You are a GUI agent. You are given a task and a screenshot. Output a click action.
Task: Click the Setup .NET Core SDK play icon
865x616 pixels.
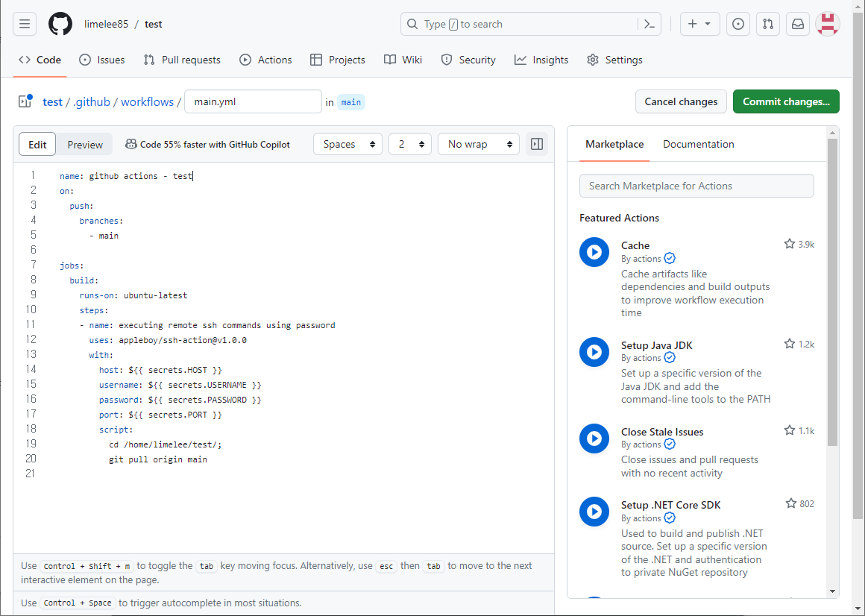point(594,512)
